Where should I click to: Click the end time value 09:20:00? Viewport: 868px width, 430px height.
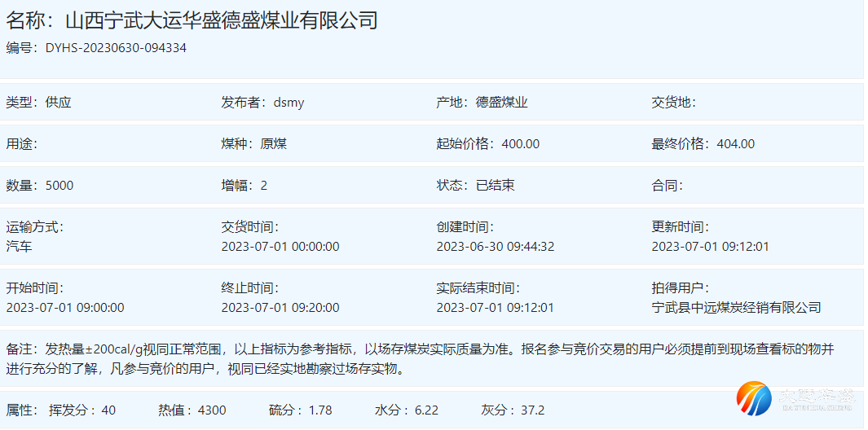click(280, 308)
